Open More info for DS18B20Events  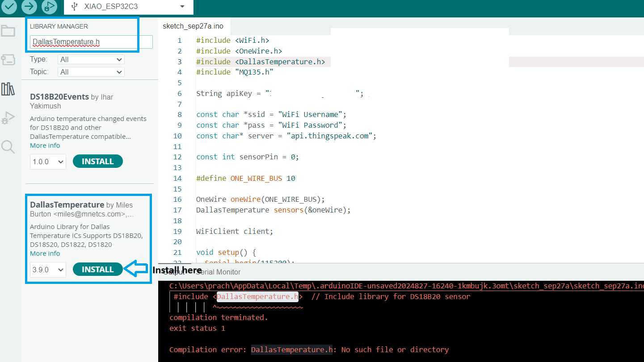[45, 146]
